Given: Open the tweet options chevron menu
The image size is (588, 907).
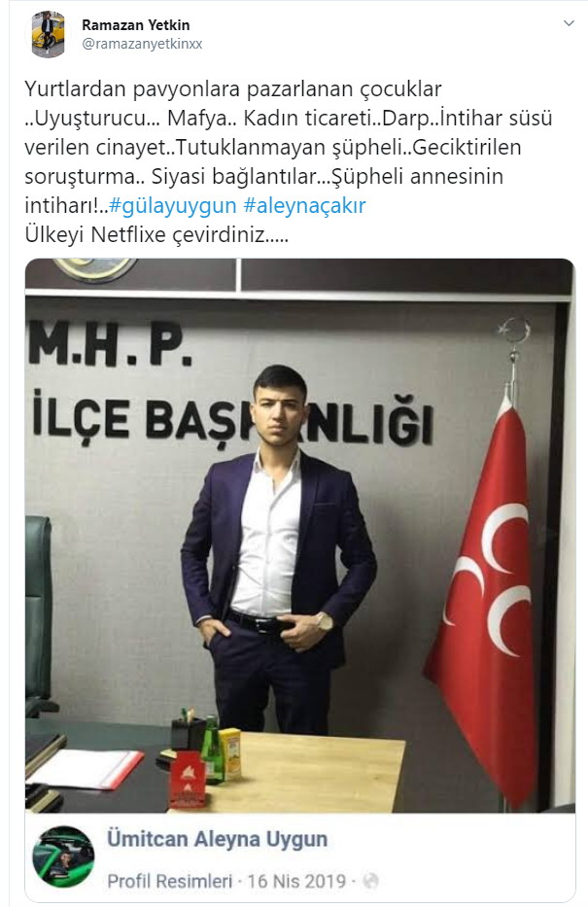Looking at the screenshot, I should (x=569, y=23).
